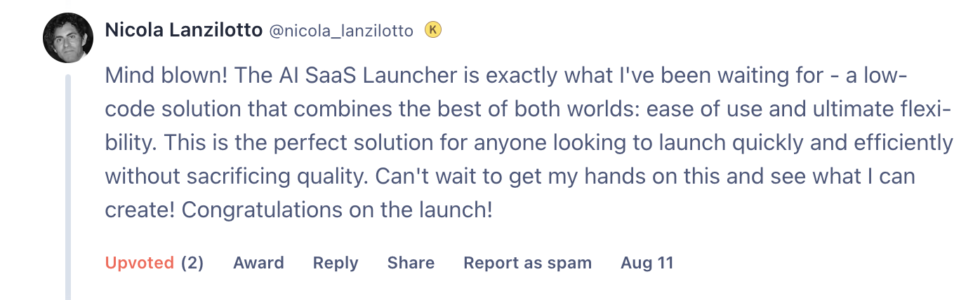Share this comment
Image resolution: width=980 pixels, height=300 pixels.
coord(411,263)
